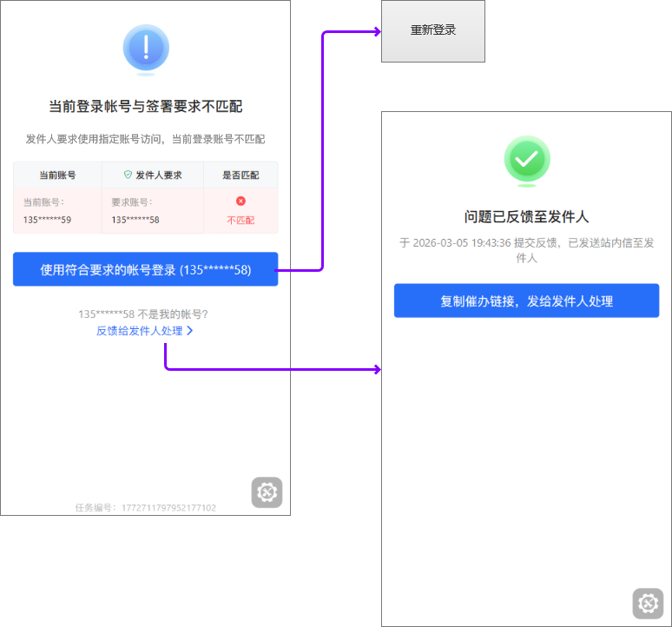Click the 任务编号 text at panel bottom

[x=145, y=507]
